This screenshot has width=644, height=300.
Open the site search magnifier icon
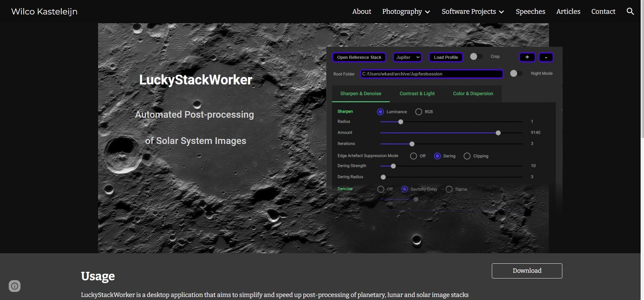point(630,11)
